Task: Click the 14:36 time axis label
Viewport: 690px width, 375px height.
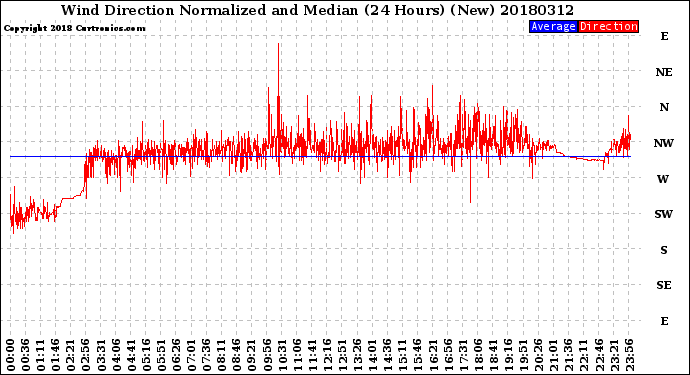Action: [388, 355]
